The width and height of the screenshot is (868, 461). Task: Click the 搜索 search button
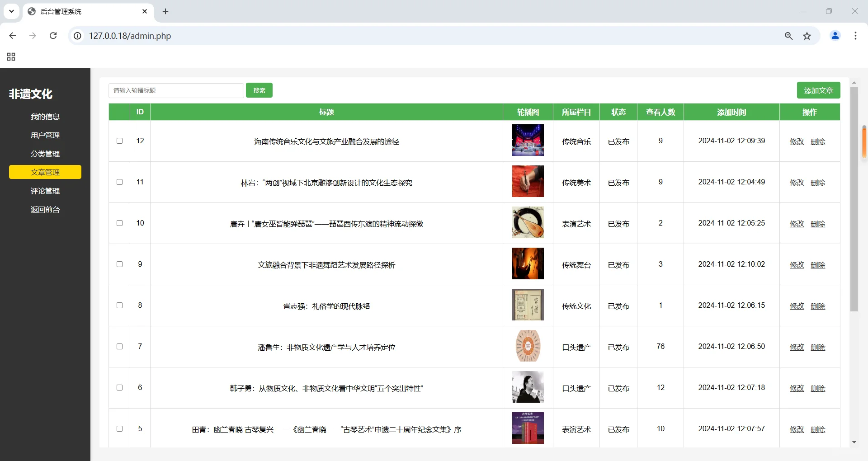click(x=259, y=90)
